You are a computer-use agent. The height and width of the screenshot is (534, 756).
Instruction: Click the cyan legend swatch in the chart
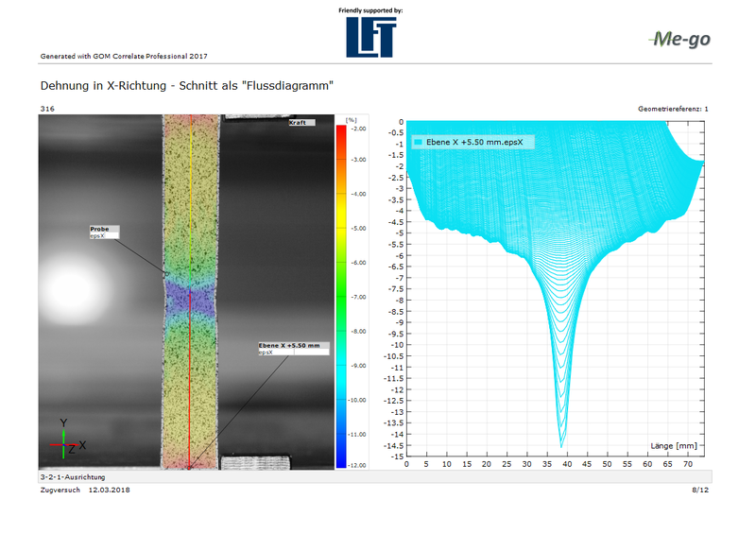pyautogui.click(x=418, y=143)
